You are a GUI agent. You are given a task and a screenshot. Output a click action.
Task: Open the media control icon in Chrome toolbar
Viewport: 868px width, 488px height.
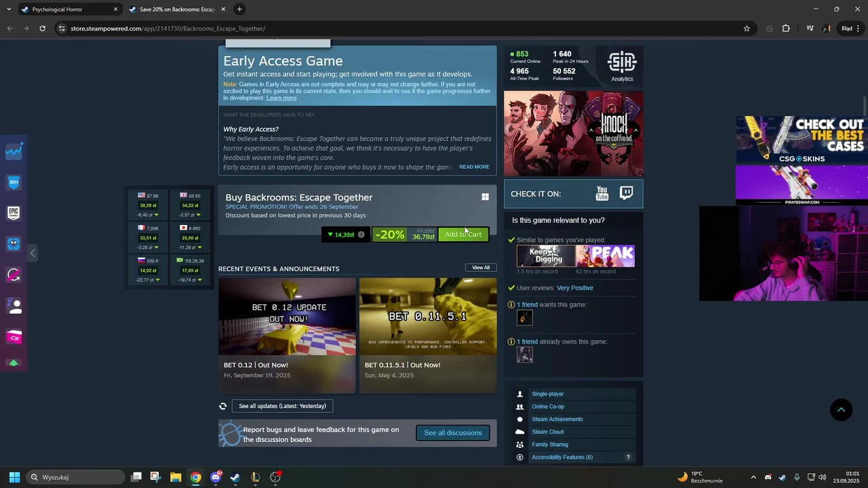810,28
